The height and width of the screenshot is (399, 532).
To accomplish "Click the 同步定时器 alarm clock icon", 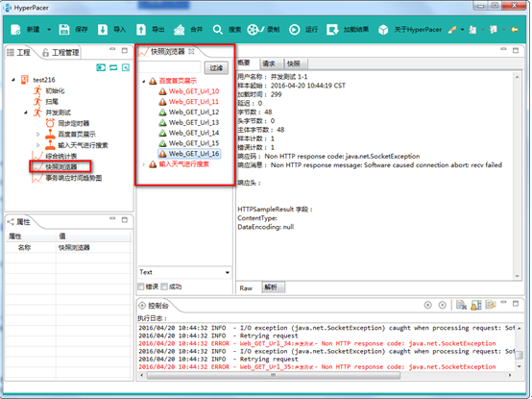I will 50,123.
